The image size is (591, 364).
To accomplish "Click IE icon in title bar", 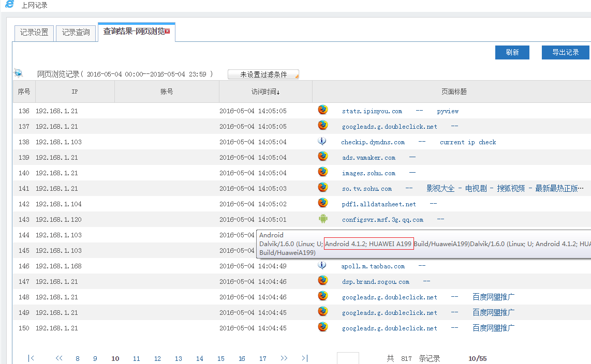I will coord(9,5).
